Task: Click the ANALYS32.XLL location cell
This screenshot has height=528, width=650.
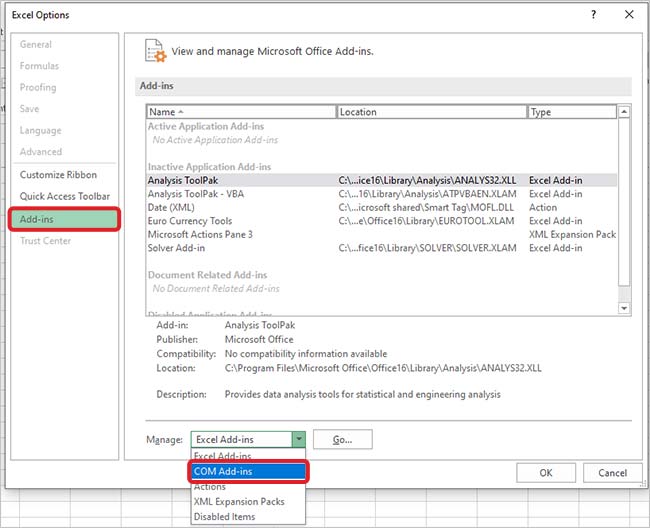Action: click(427, 180)
